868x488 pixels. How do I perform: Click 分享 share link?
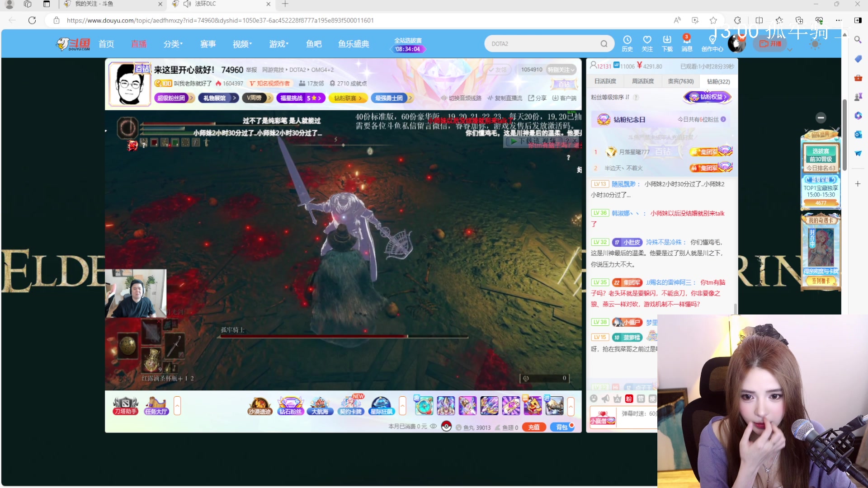(x=538, y=98)
